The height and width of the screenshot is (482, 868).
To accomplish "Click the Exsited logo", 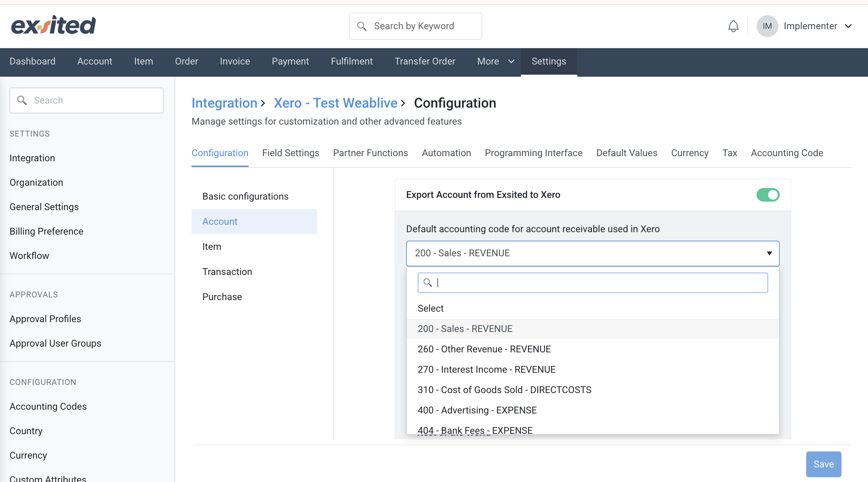I will (53, 25).
